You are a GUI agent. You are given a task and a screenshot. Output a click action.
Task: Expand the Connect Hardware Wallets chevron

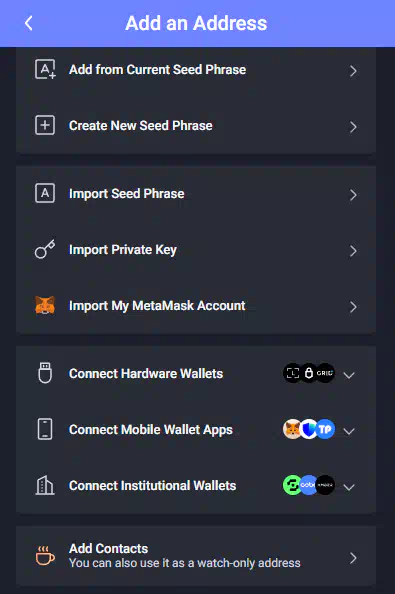pos(349,375)
